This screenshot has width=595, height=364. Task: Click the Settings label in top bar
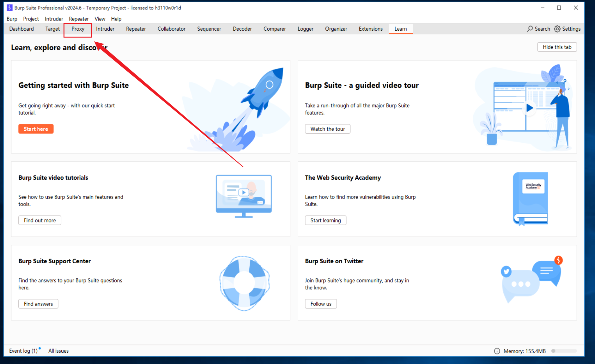[571, 29]
